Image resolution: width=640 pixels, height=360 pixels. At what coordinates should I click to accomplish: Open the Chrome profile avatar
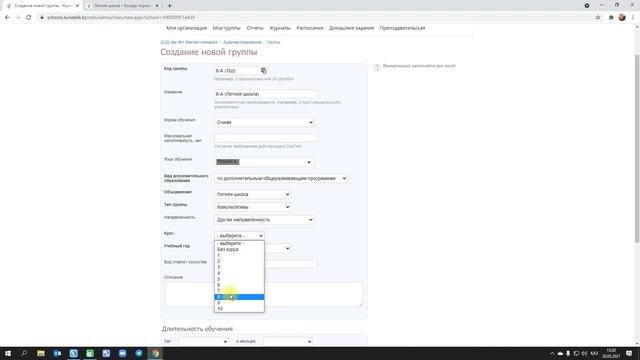click(x=622, y=18)
